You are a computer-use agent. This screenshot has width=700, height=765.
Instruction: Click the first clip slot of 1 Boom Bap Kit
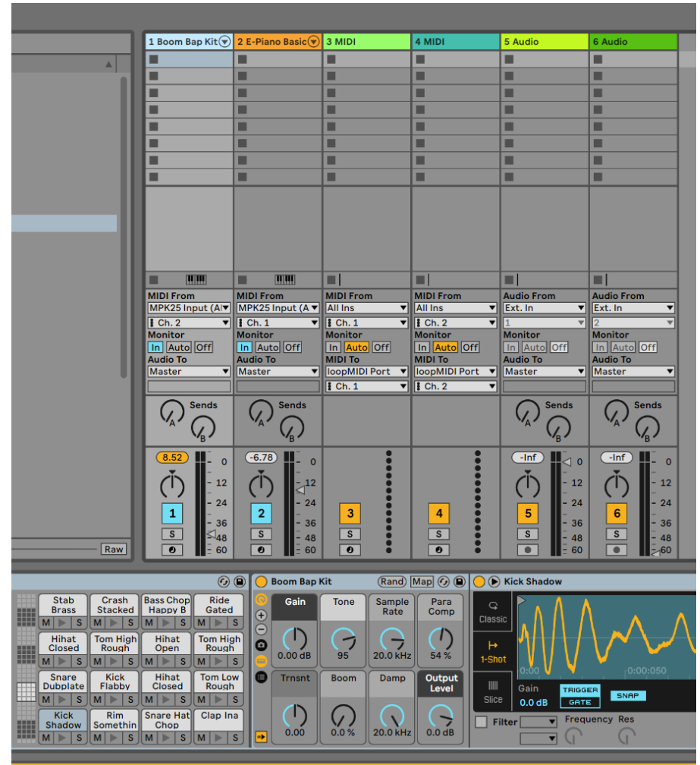click(x=189, y=59)
